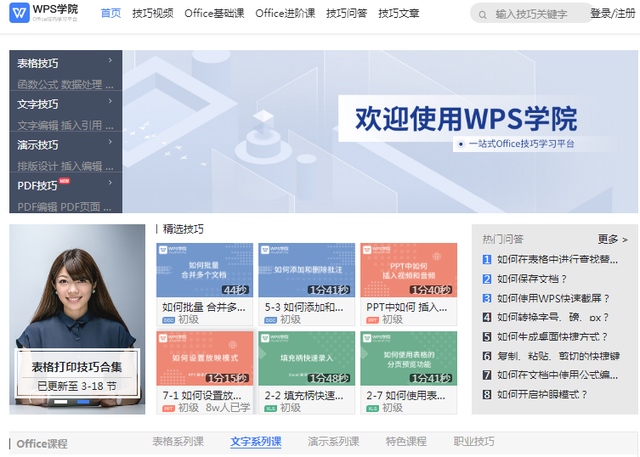
Task: Open question 如何生成桌面快捷方式？
Action: click(552, 337)
